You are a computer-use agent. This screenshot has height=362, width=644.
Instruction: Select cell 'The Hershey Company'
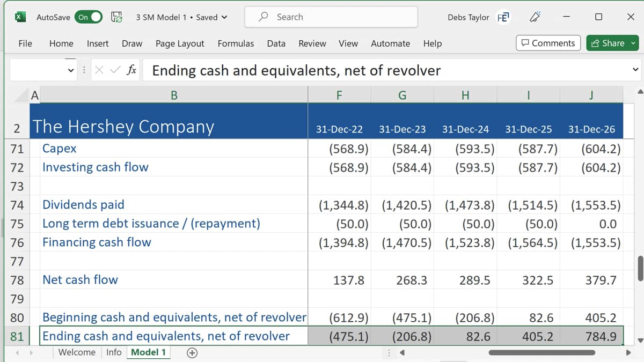[169, 121]
